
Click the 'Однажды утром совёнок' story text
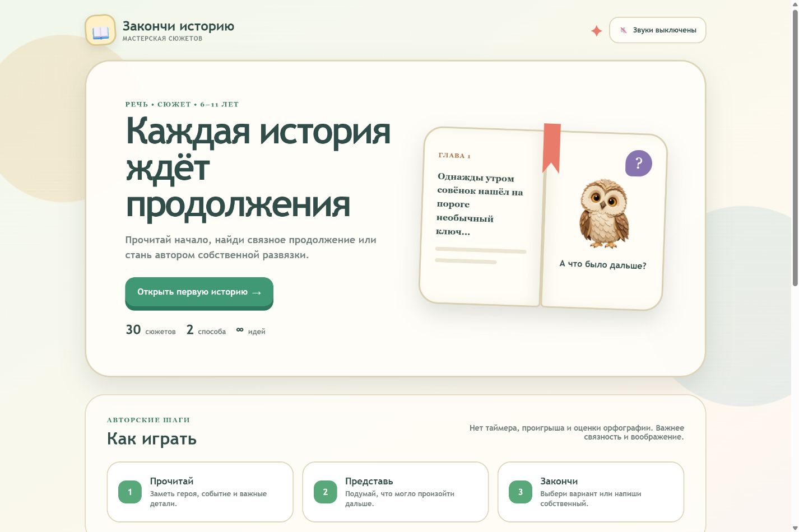click(x=480, y=204)
